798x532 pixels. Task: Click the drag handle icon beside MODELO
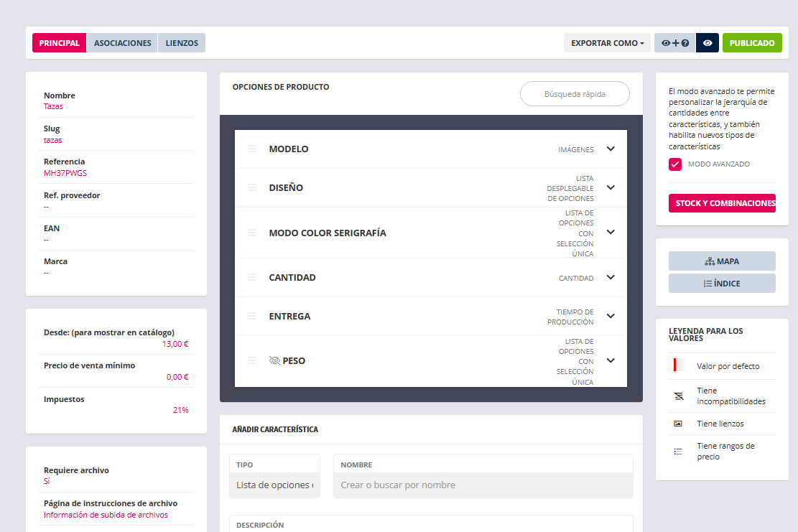(x=252, y=149)
